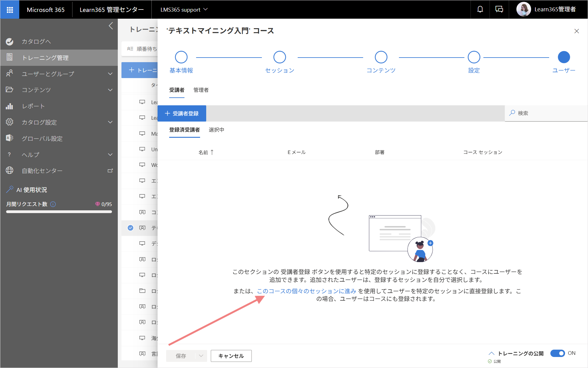Click the search magnifier icon
This screenshot has height=368, width=588.
(512, 113)
